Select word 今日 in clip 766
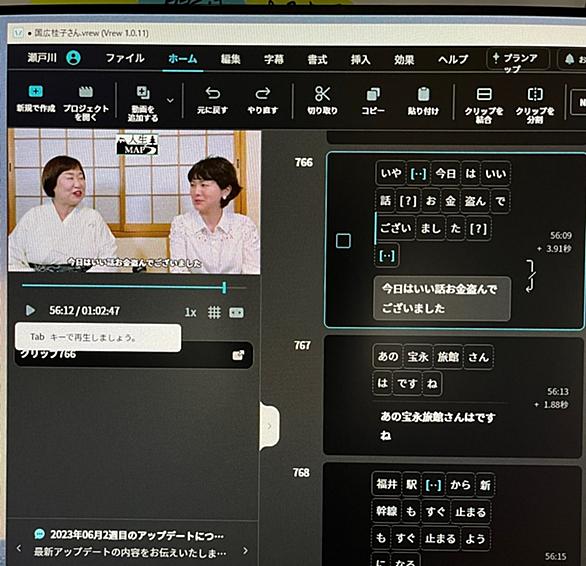 445,173
